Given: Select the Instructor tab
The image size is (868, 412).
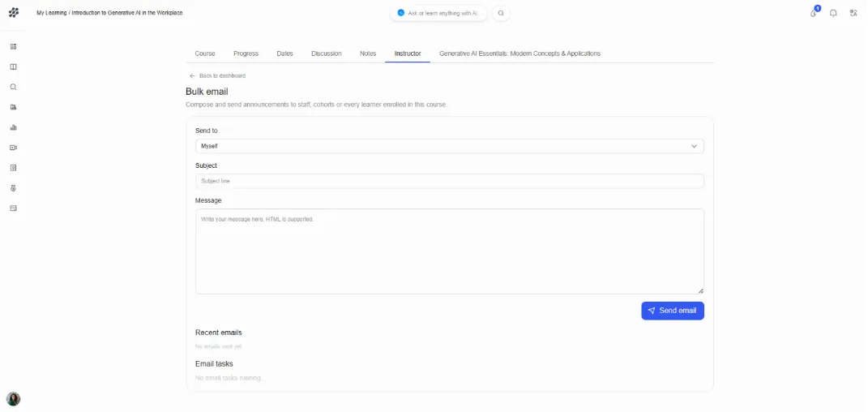Looking at the screenshot, I should (x=408, y=54).
